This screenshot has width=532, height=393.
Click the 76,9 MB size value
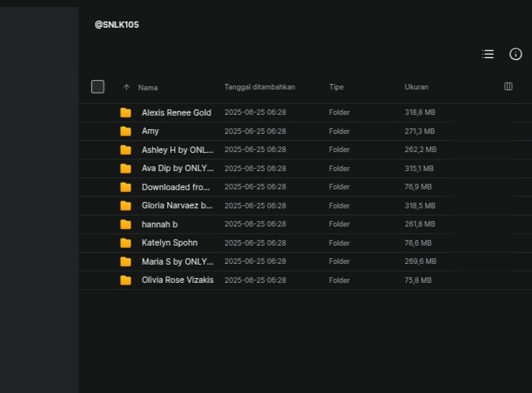click(418, 187)
